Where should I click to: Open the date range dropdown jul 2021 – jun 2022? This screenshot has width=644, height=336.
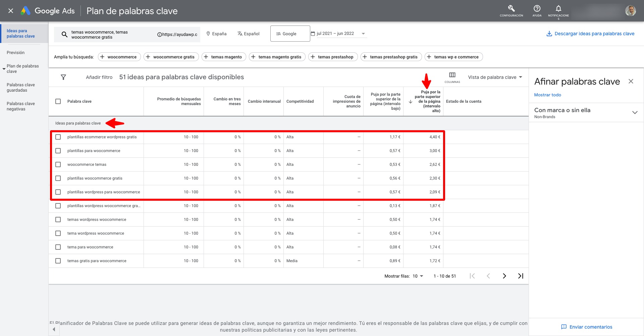pos(338,34)
